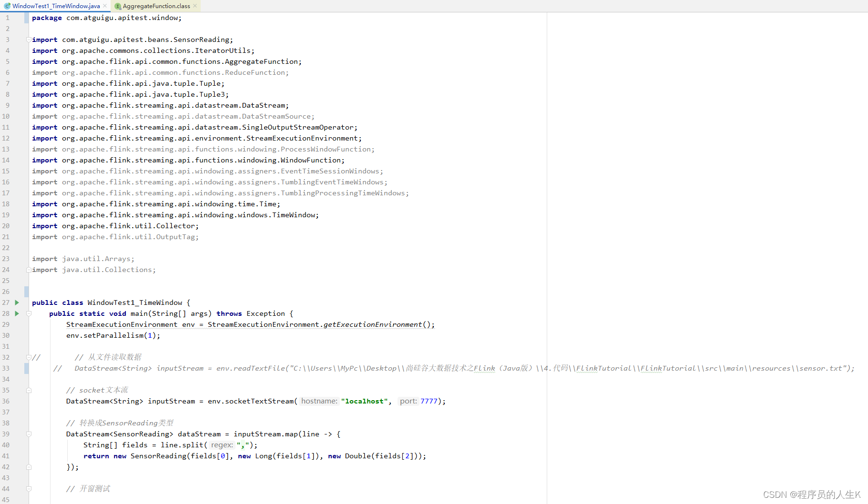The image size is (868, 504).
Task: Click the AggregateFunction import line
Action: (167, 61)
